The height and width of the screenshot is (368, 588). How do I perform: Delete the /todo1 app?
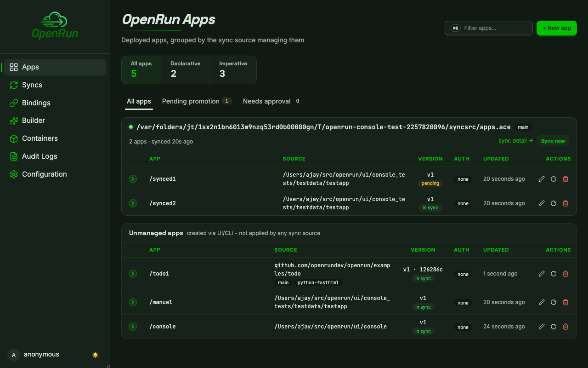(x=565, y=274)
